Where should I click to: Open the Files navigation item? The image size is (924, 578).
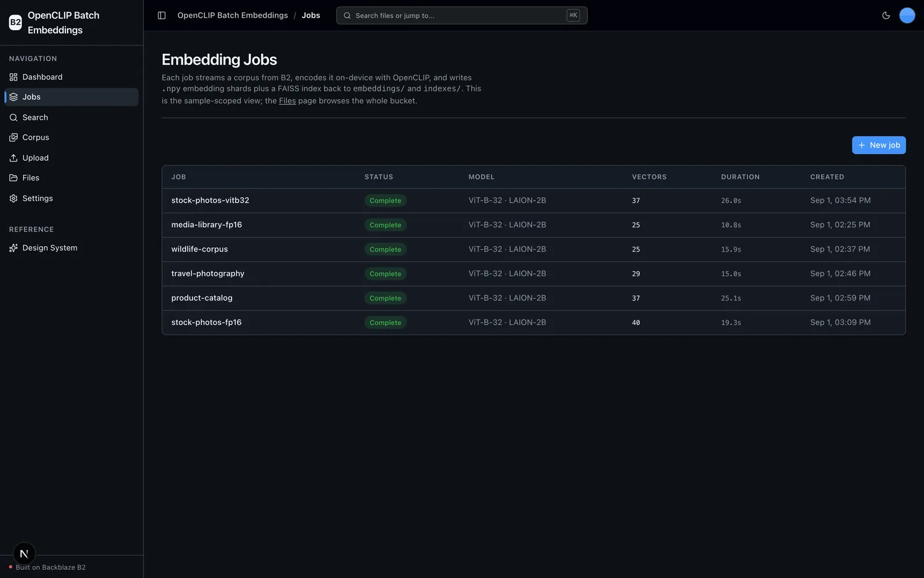(72, 178)
